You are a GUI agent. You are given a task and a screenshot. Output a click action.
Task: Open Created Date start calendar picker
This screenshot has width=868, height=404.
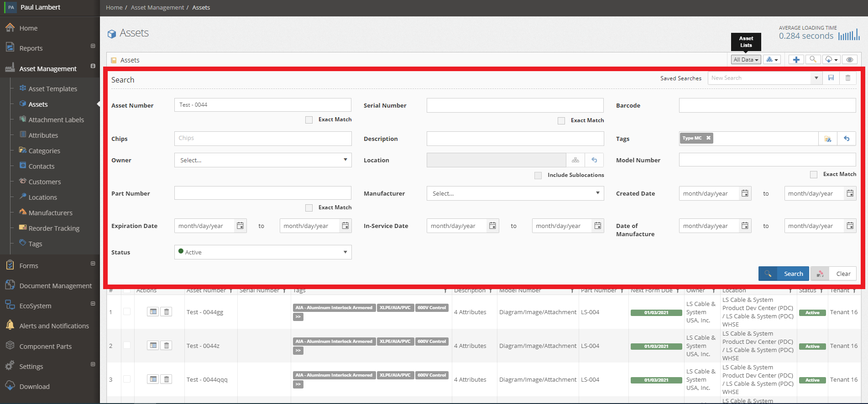(745, 193)
